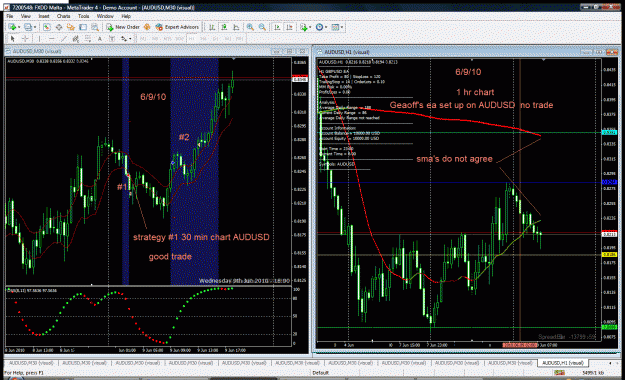Show the Market Watch window icon

coord(47,27)
